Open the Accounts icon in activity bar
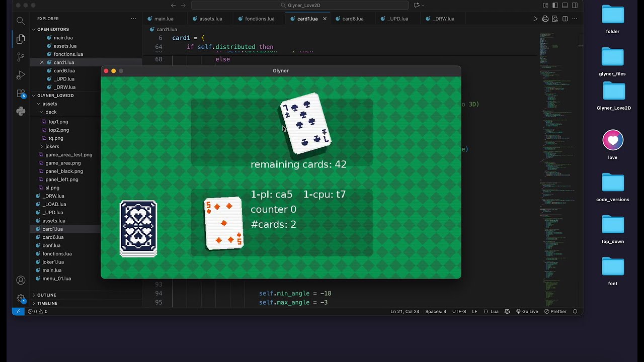 click(x=21, y=280)
